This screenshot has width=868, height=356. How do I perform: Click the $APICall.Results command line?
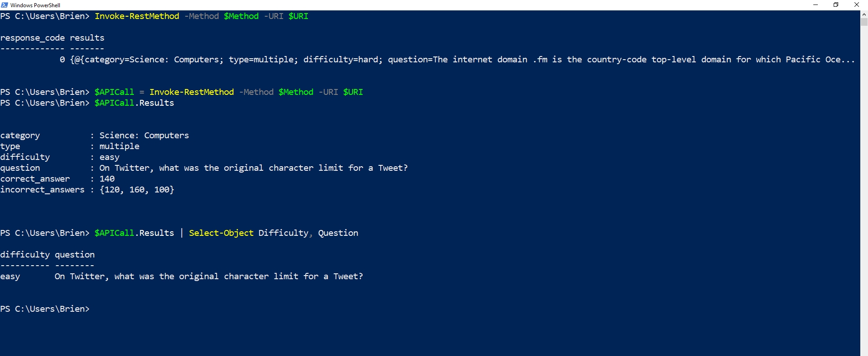coord(134,103)
